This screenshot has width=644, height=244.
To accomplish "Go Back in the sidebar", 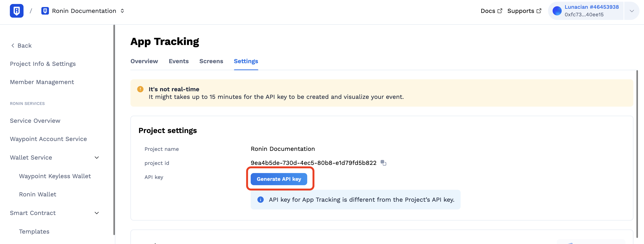I will tap(21, 46).
